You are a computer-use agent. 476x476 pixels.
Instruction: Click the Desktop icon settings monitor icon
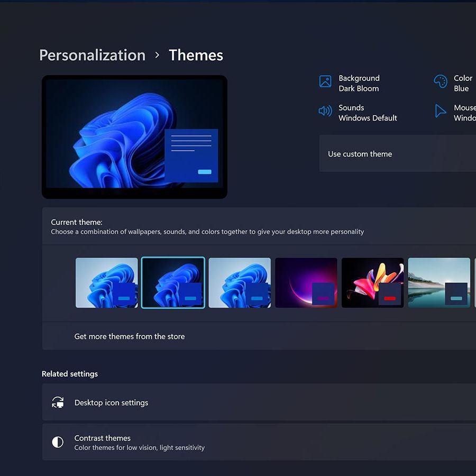click(58, 402)
